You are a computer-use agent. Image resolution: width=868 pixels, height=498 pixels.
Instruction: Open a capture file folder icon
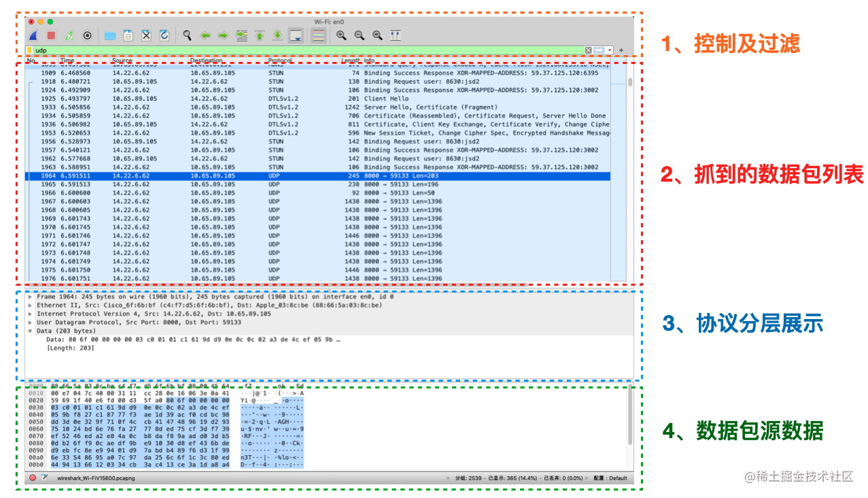pos(110,35)
